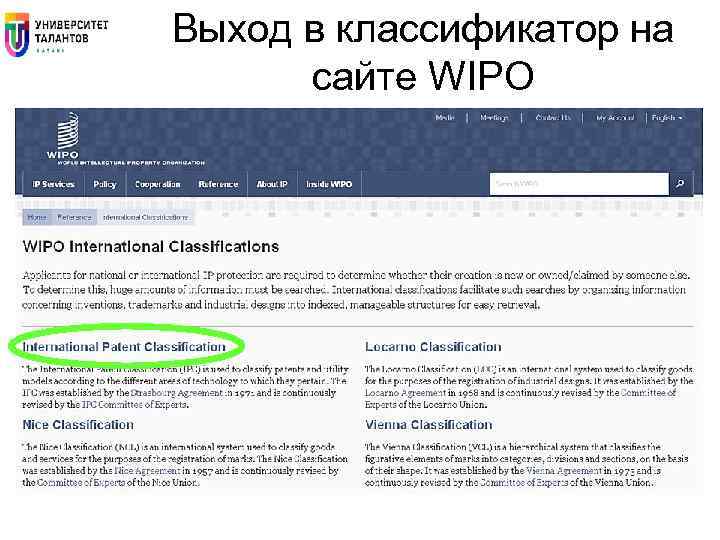Follow the IPC Committee of Experts link

(135, 405)
